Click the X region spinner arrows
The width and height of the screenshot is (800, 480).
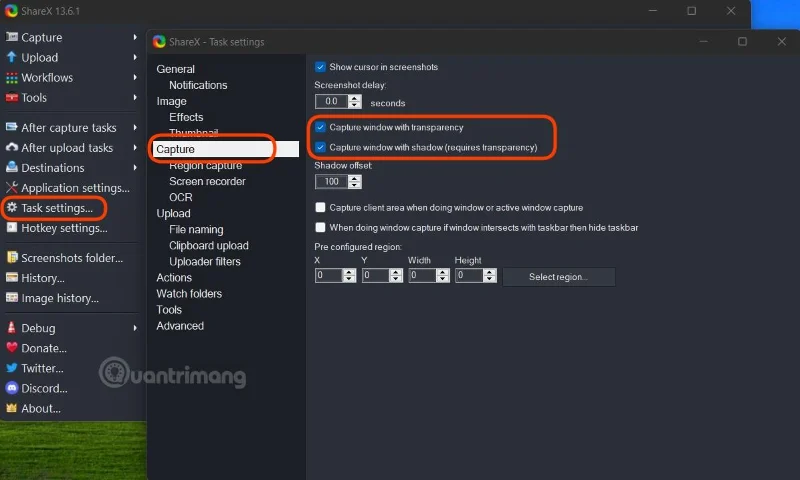pyautogui.click(x=349, y=275)
